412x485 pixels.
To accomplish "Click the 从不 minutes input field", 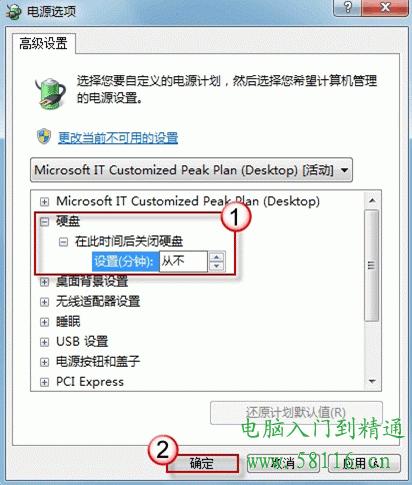I will tap(183, 261).
